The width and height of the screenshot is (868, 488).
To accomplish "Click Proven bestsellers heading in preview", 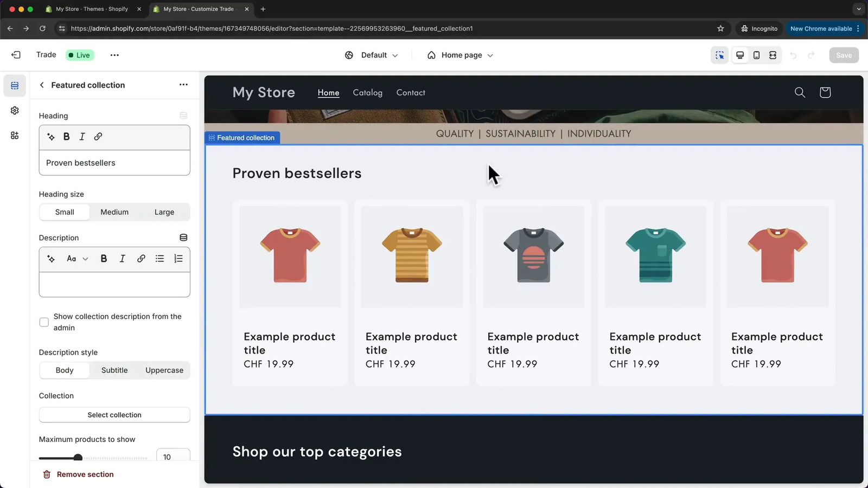I will pos(297,174).
